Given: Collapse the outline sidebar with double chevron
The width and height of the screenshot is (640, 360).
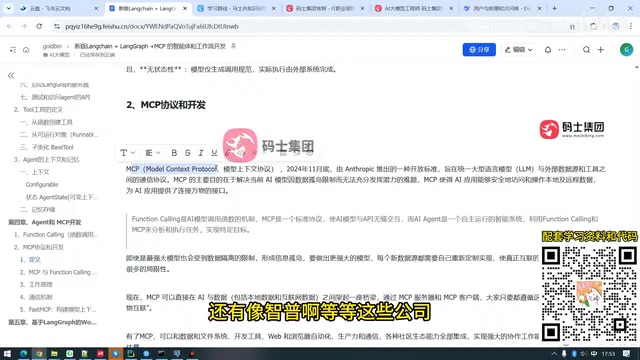Looking at the screenshot, I should pos(11,76).
